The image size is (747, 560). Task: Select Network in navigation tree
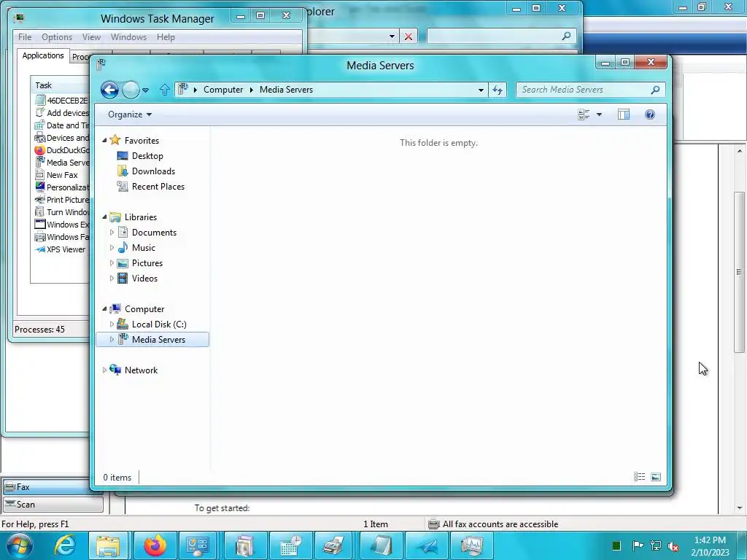point(141,370)
